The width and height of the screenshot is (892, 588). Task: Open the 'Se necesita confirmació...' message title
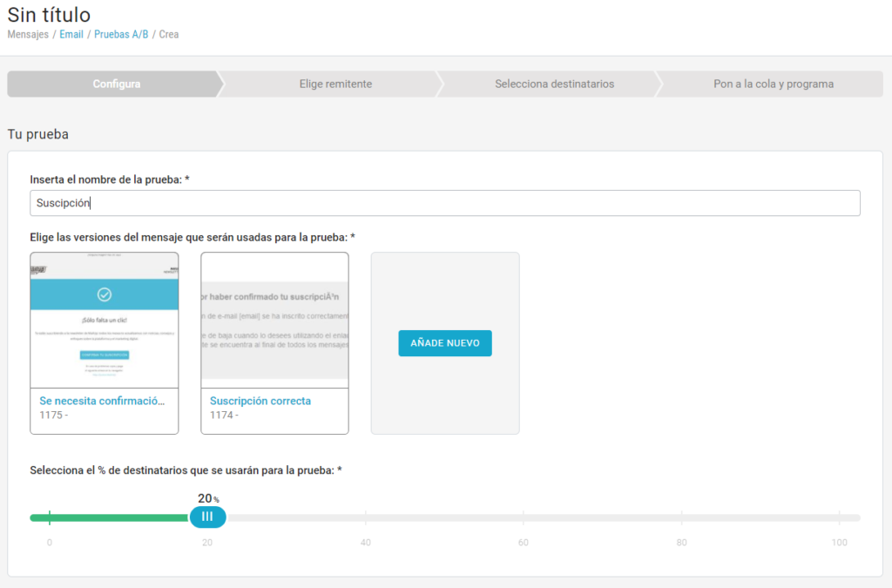coord(102,401)
